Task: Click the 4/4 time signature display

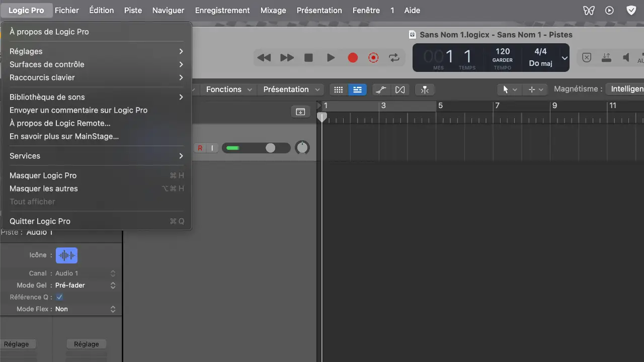Action: point(540,51)
